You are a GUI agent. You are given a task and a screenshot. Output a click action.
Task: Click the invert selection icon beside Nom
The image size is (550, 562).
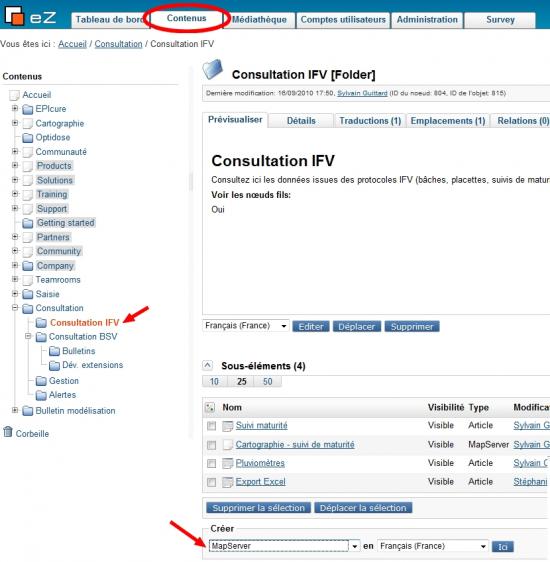pyautogui.click(x=210, y=408)
